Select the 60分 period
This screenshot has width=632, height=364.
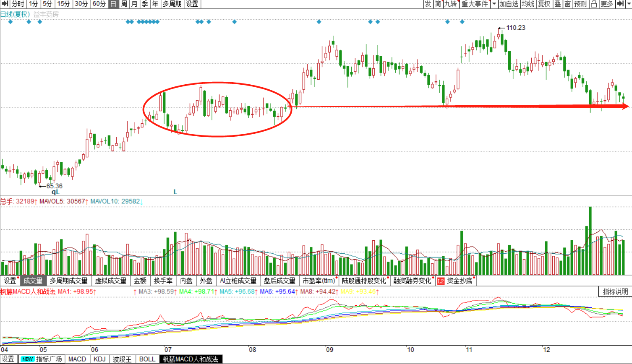[x=99, y=4]
